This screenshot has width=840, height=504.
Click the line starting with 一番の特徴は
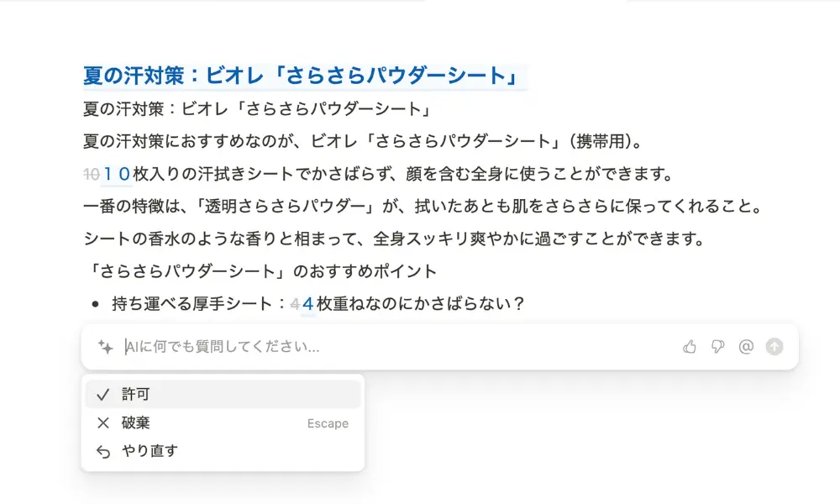click(423, 206)
